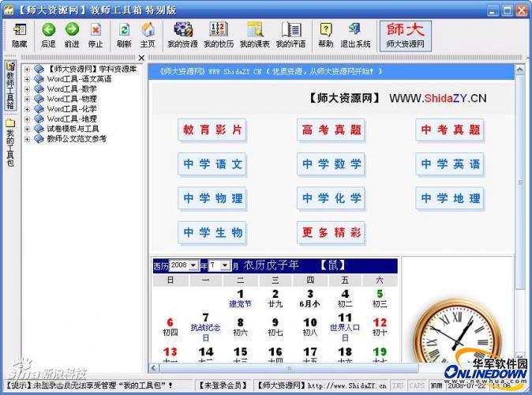Switch to 我的工具包 side tab
The width and height of the screenshot is (532, 395).
[x=10, y=143]
